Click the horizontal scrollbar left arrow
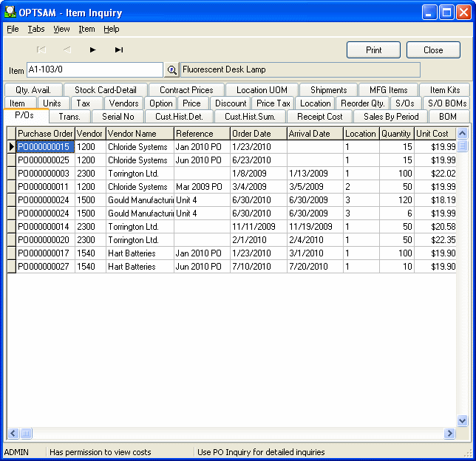This screenshot has height=461, width=476. 13,434
